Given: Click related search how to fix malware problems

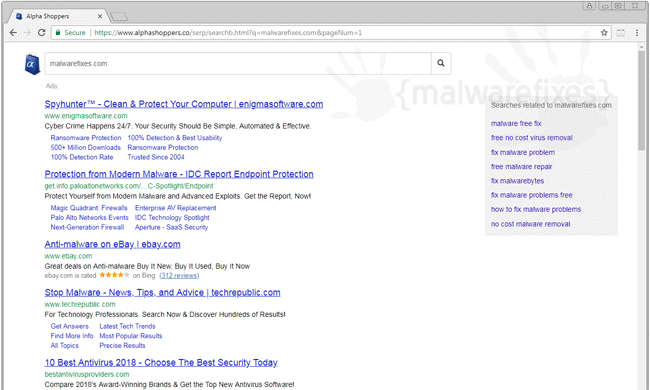Looking at the screenshot, I should coord(536,209).
